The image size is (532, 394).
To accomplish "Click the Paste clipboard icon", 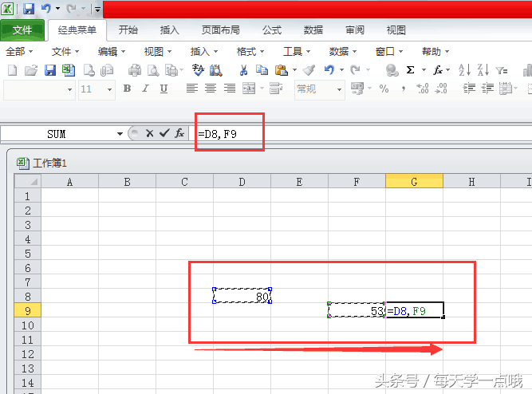I will click(282, 70).
